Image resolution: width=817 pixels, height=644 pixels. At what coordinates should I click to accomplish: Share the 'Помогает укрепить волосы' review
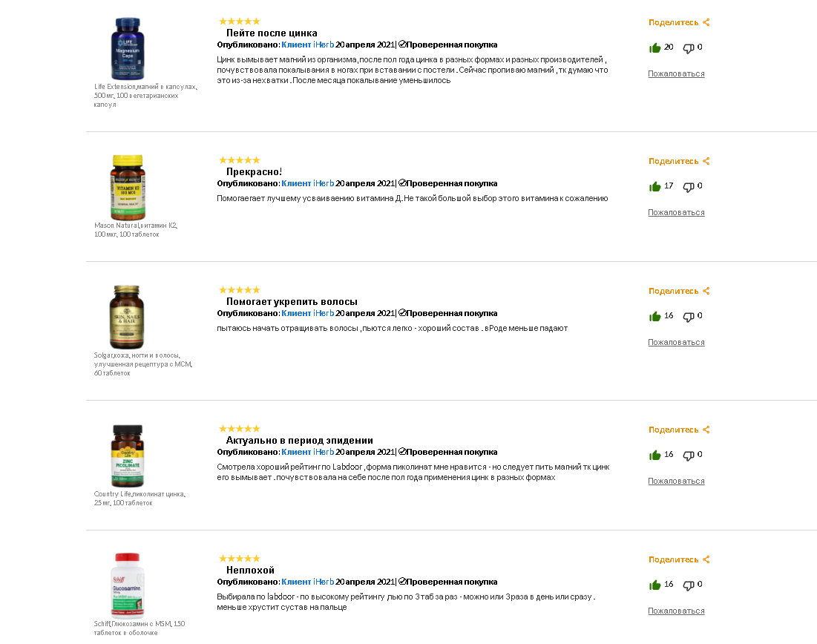coord(679,291)
